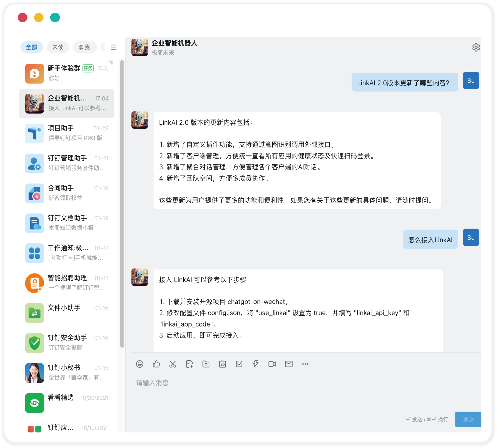Click the 看看精选 green eye icon
Image resolution: width=497 pixels, height=448 pixels.
click(34, 403)
